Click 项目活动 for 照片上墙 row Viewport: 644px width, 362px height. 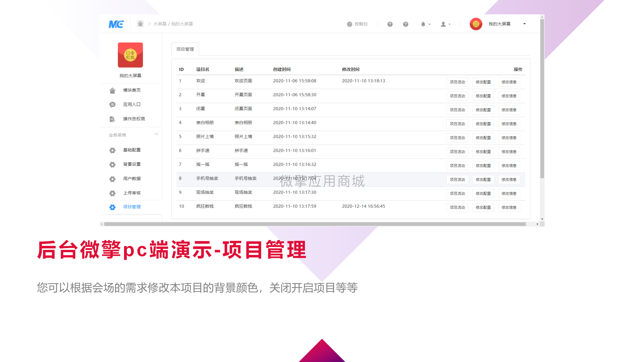(x=457, y=138)
